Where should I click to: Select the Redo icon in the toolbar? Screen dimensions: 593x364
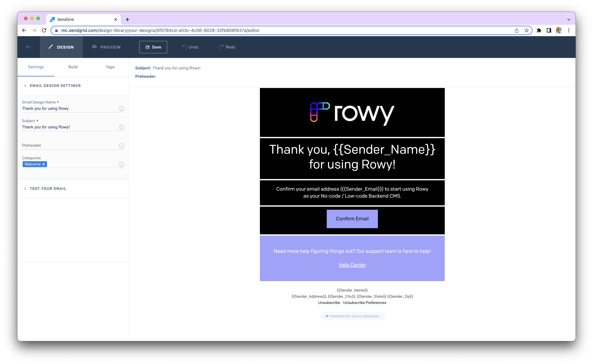[x=221, y=47]
